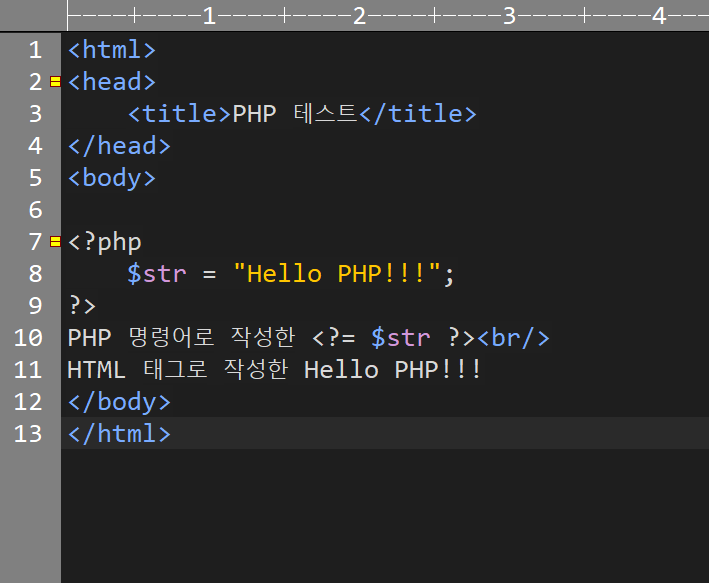Click the Hello PHP!!! text on line 11
Image resolution: width=709 pixels, height=583 pixels.
coord(392,370)
